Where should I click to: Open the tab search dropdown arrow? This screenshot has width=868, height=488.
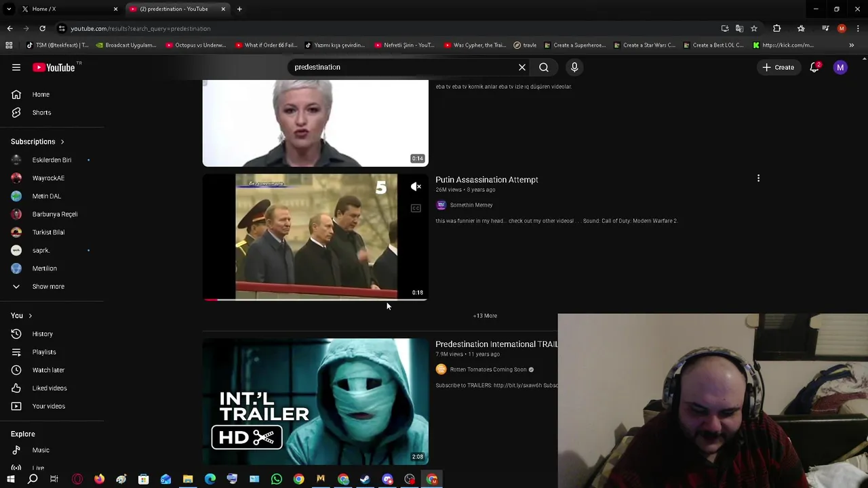click(x=9, y=9)
